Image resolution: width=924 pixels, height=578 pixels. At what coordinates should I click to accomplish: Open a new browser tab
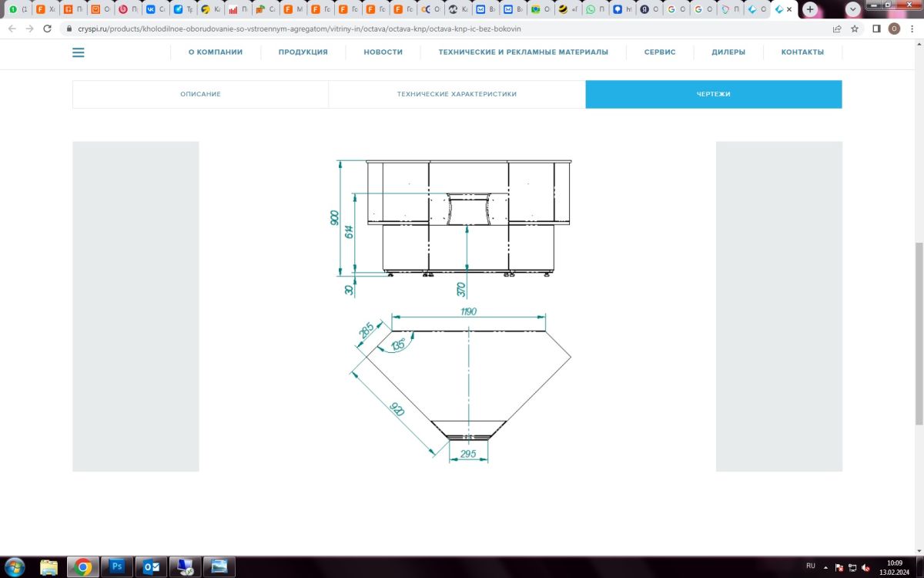(x=810, y=9)
